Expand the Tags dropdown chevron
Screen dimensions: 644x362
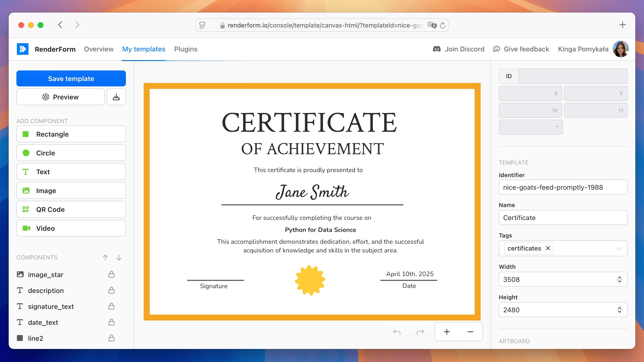[619, 248]
